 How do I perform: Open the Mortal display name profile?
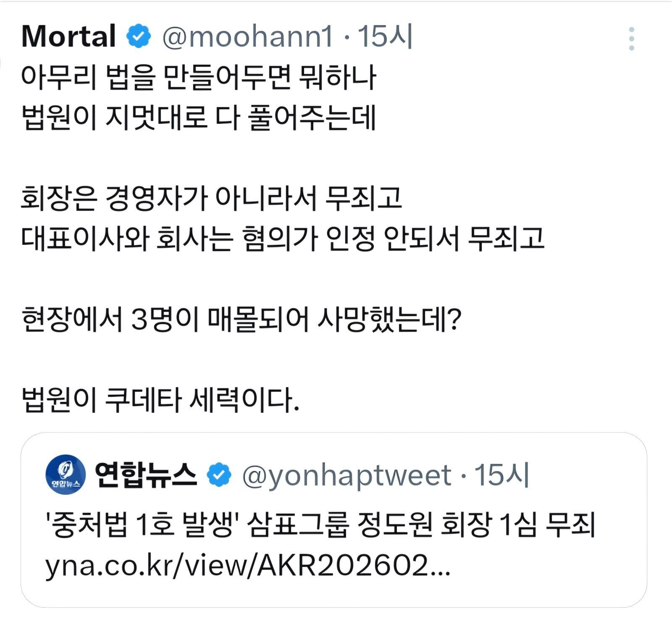[x=68, y=37]
